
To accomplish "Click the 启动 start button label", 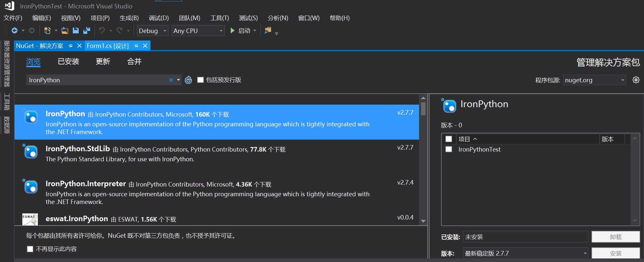I will [244, 31].
